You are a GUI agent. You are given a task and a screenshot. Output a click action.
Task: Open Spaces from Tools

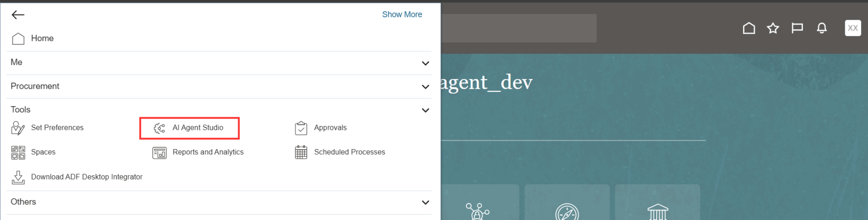click(x=43, y=152)
